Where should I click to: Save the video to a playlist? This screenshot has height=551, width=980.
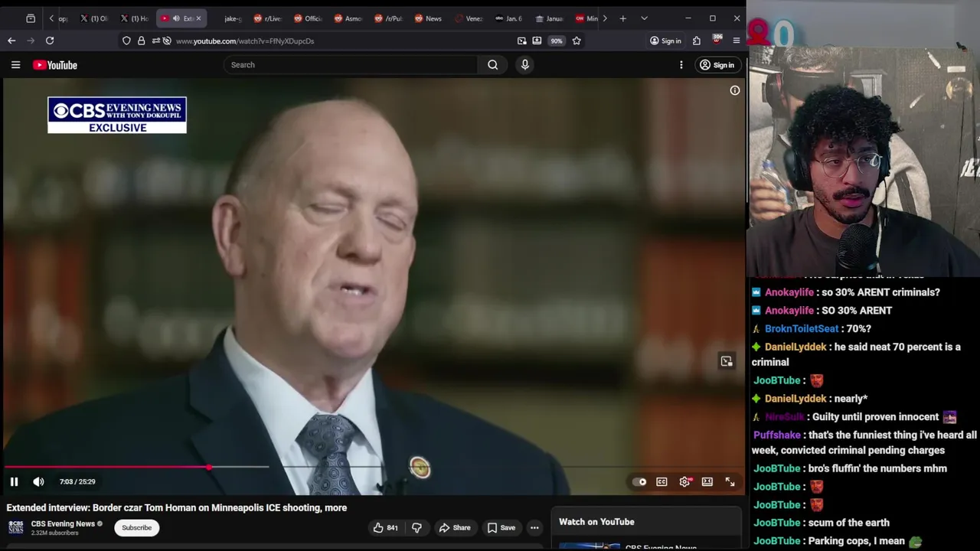pos(501,527)
